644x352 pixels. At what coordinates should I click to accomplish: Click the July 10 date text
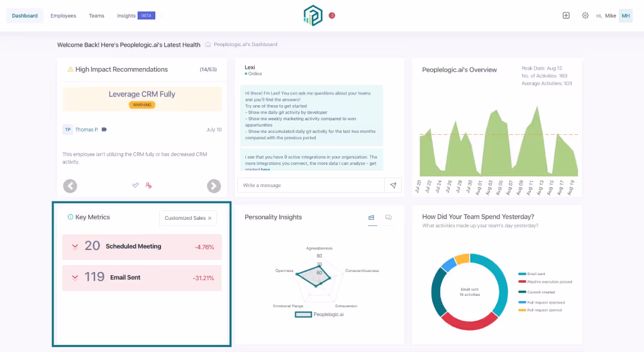click(x=214, y=130)
